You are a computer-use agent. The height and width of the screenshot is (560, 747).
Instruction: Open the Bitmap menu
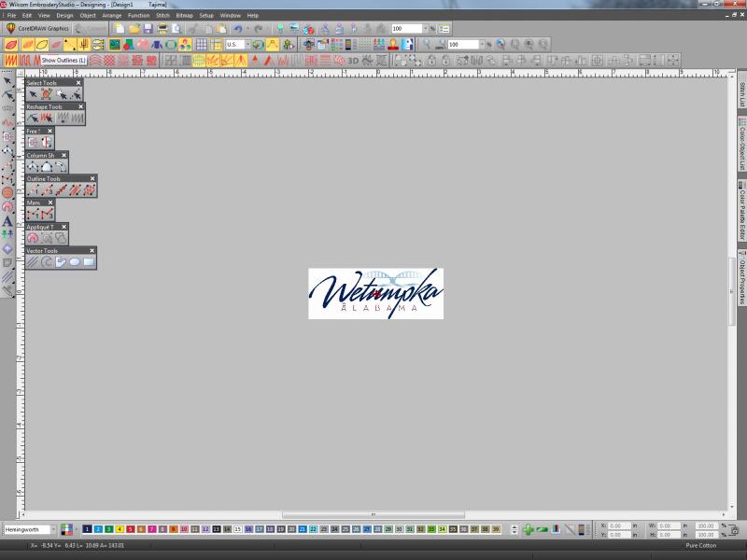point(184,15)
